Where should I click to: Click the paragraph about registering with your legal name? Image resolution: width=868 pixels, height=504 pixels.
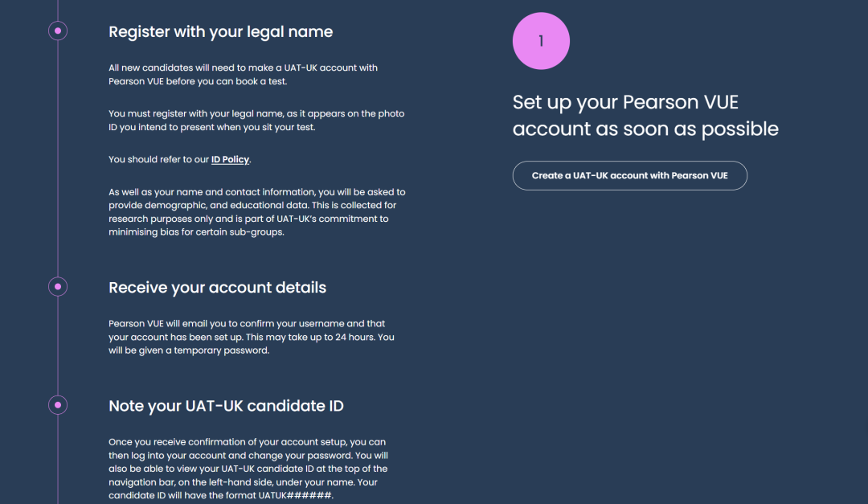pyautogui.click(x=256, y=121)
